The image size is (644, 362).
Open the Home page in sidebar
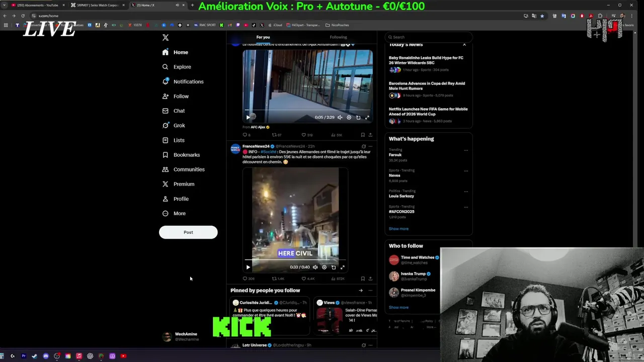pos(175,52)
